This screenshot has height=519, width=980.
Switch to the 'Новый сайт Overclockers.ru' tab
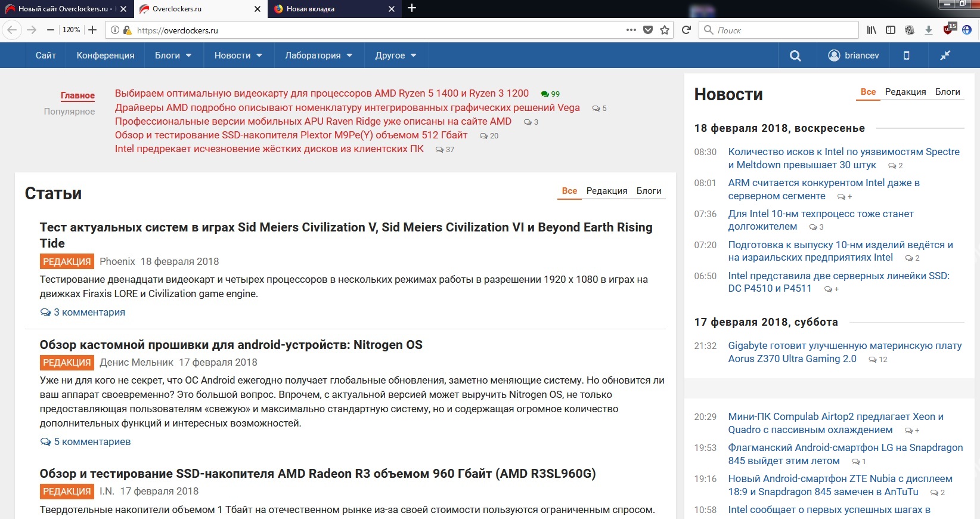(x=66, y=9)
